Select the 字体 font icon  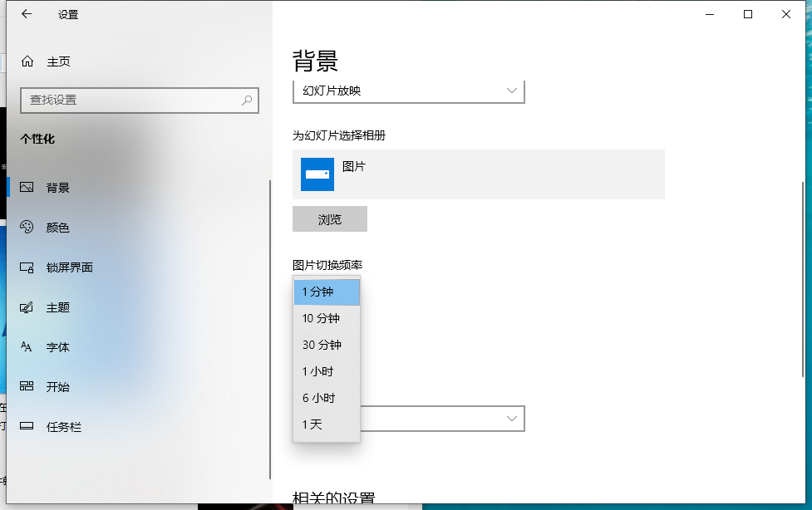coord(27,347)
